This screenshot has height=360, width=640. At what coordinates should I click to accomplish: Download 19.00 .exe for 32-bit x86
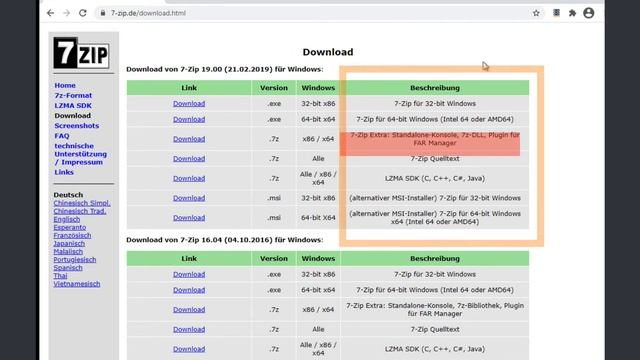coord(189,104)
